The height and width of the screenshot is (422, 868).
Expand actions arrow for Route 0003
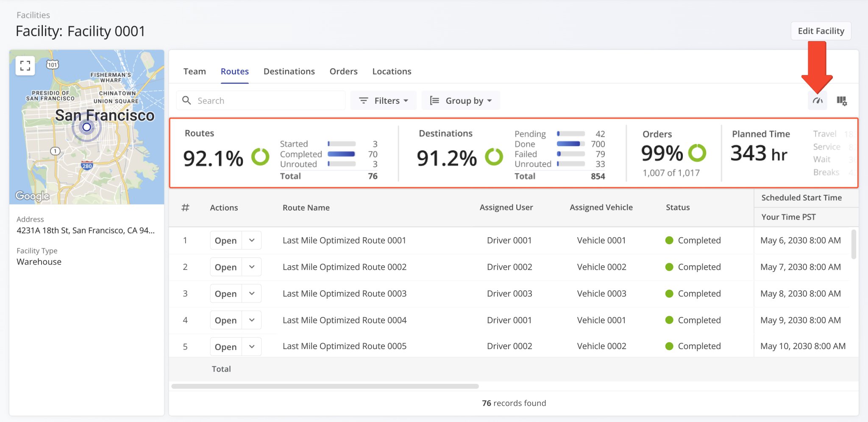pyautogui.click(x=252, y=294)
